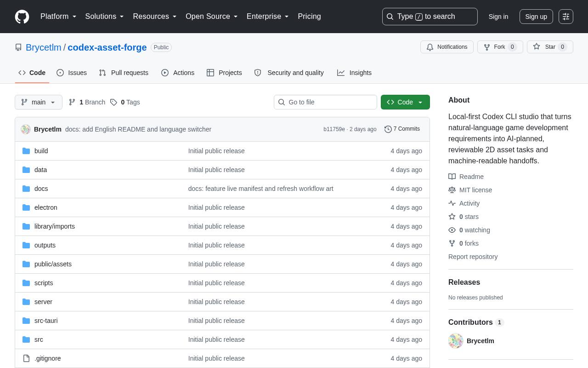Click the scale icon next to MIT license
Viewport: 588px width, 368px height.
(x=452, y=190)
